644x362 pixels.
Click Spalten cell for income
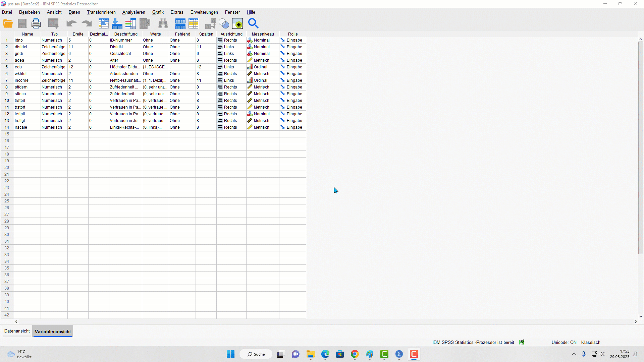[x=206, y=80]
